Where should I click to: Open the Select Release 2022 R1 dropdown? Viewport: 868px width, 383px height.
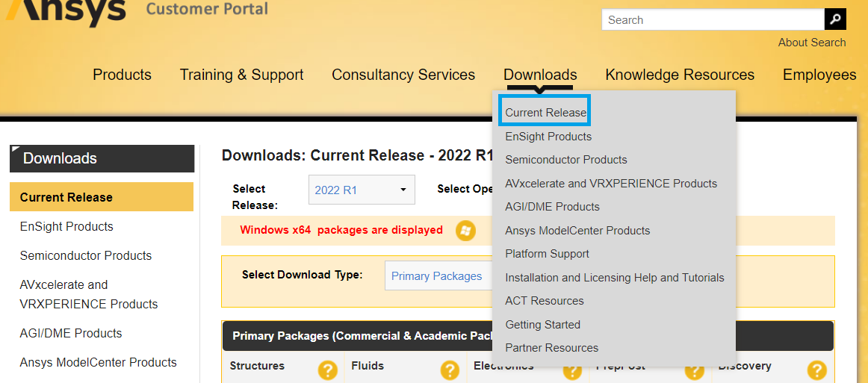click(x=362, y=190)
